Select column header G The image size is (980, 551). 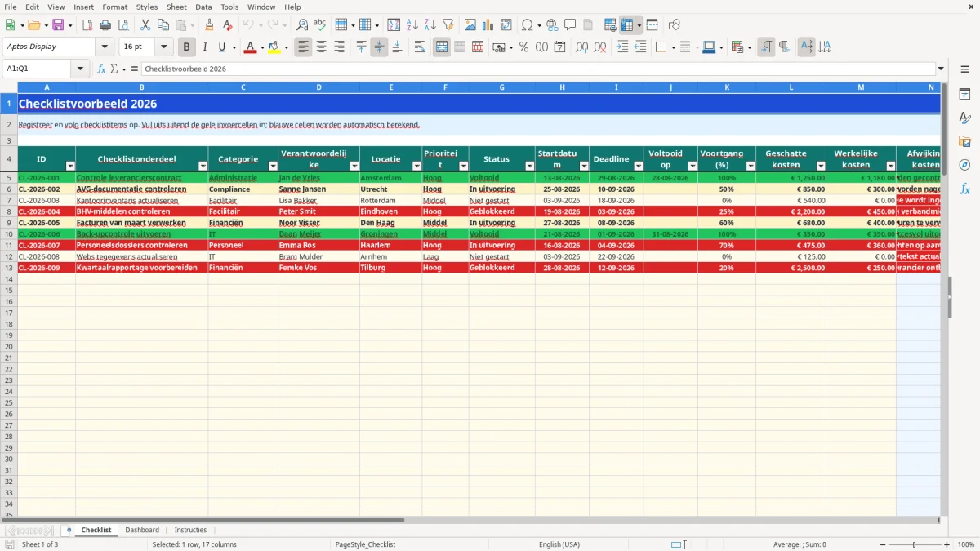(x=501, y=87)
